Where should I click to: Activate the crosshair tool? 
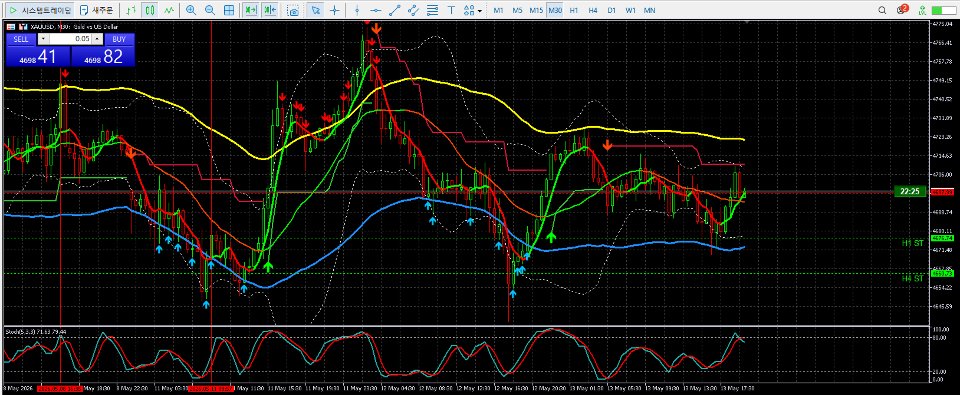pos(334,10)
